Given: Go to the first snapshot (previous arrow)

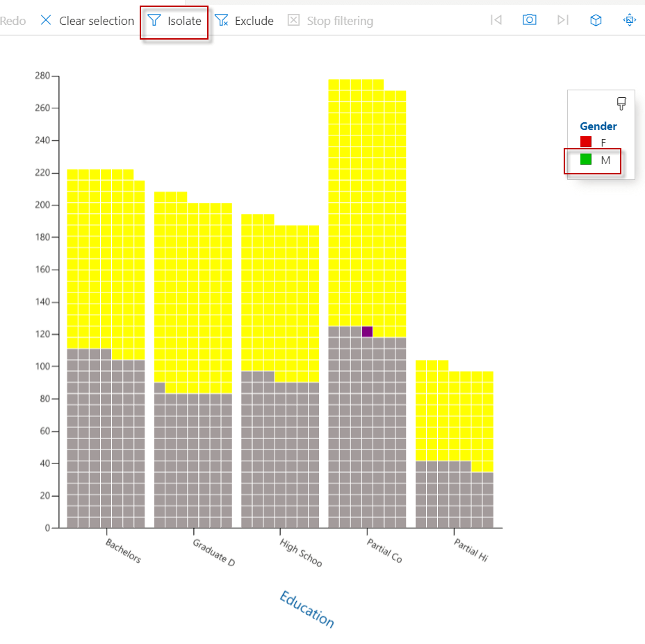Looking at the screenshot, I should (496, 19).
